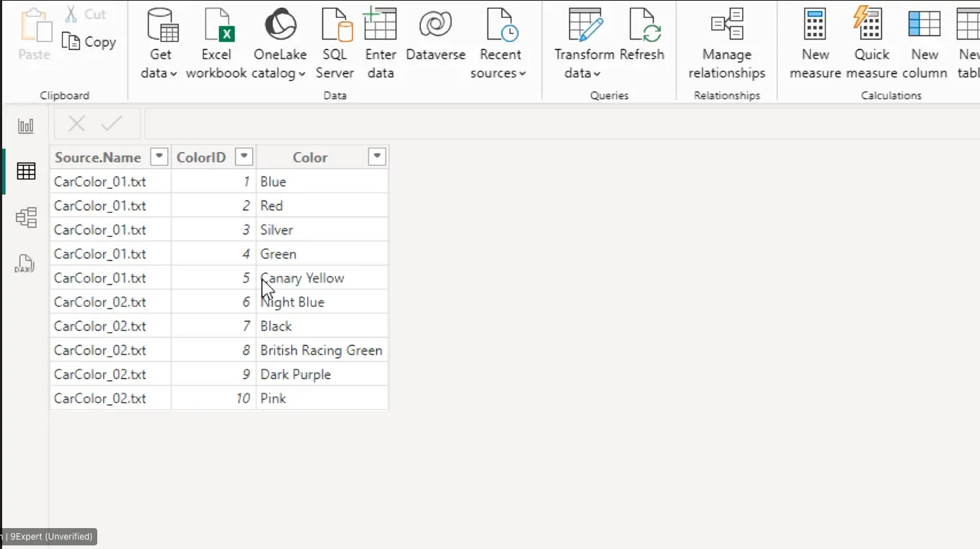Open the Color column filter dropdown
980x549 pixels.
tap(376, 157)
